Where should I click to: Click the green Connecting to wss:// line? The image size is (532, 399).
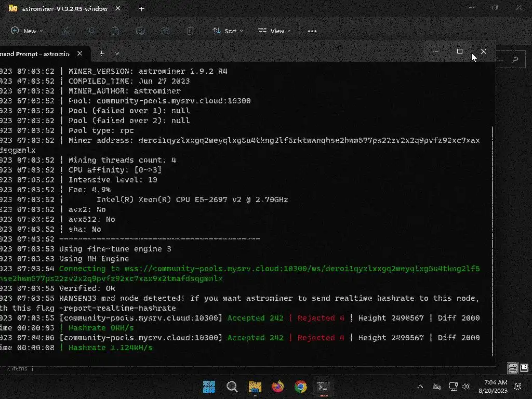click(270, 269)
